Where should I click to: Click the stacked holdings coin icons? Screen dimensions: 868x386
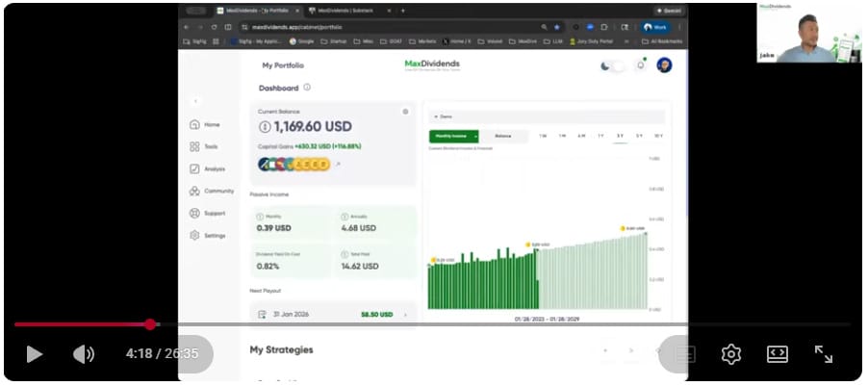tap(294, 164)
